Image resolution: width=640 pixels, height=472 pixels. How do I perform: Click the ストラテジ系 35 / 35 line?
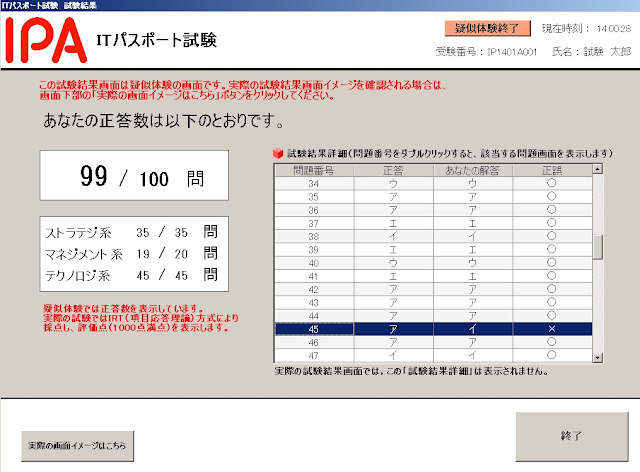click(131, 232)
